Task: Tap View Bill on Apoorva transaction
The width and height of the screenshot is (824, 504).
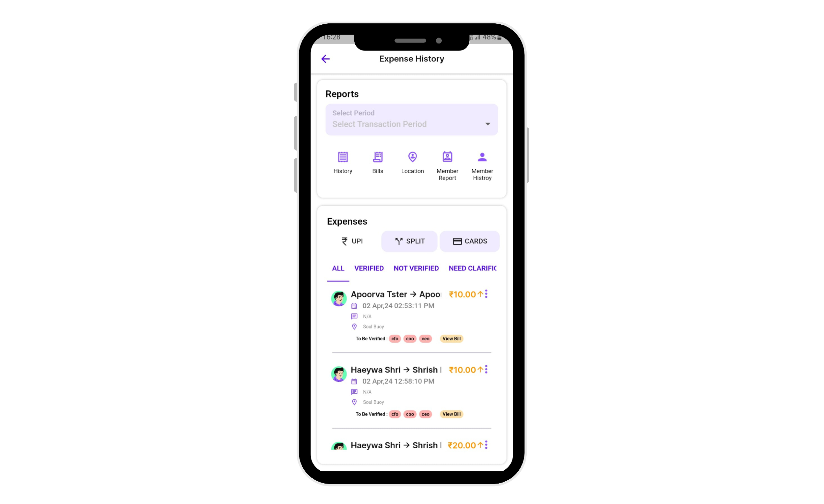Action: (x=452, y=338)
